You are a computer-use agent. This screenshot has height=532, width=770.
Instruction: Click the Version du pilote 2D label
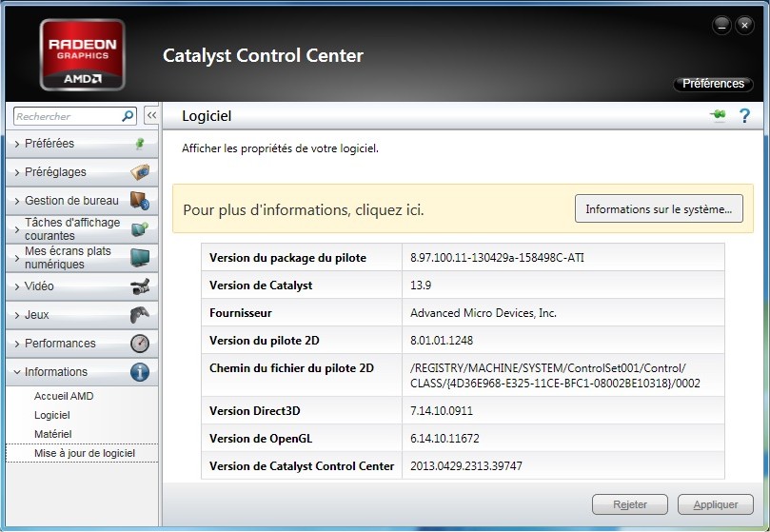(x=265, y=341)
